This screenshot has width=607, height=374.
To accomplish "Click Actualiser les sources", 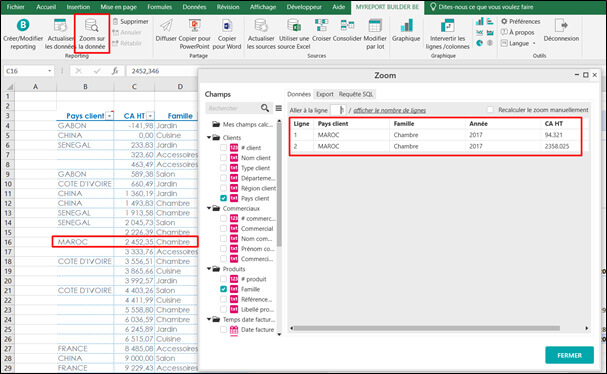I will click(x=261, y=34).
